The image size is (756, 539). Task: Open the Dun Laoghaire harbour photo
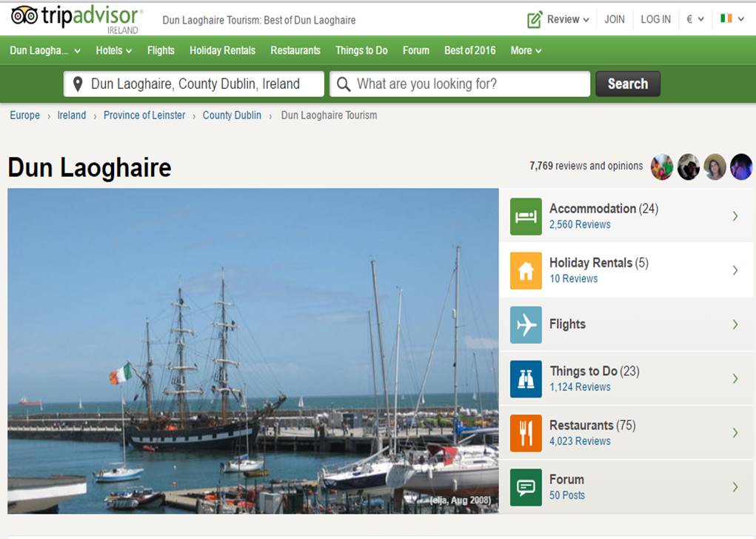[253, 351]
